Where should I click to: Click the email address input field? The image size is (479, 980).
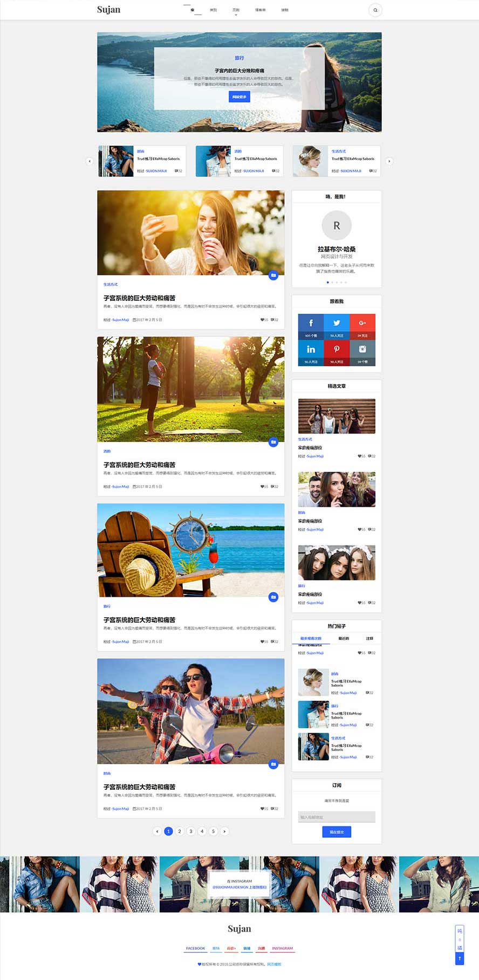(x=337, y=817)
